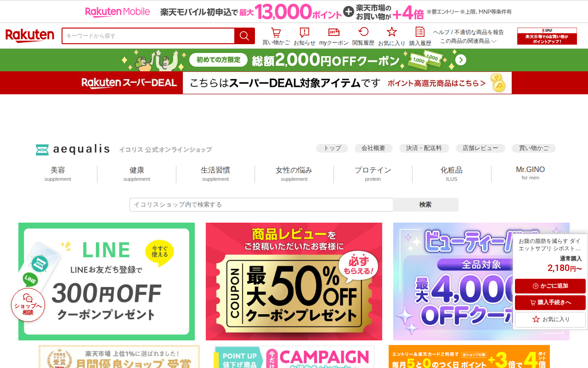Expand この商品の関連商品 dropdown

click(x=468, y=41)
